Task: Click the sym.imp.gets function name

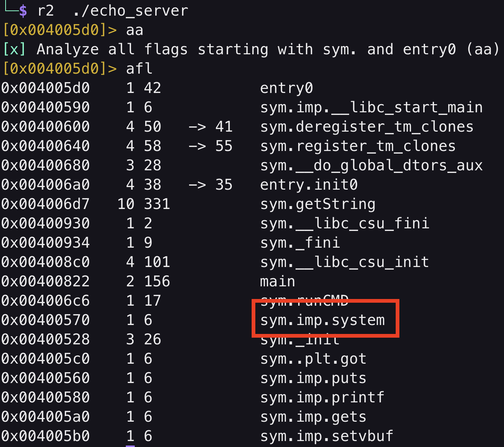Action: [x=313, y=417]
